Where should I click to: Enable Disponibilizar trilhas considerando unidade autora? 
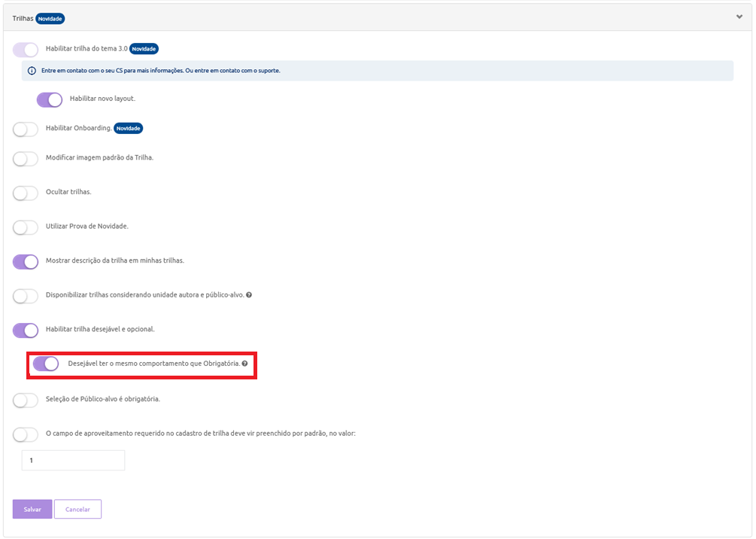tap(26, 296)
